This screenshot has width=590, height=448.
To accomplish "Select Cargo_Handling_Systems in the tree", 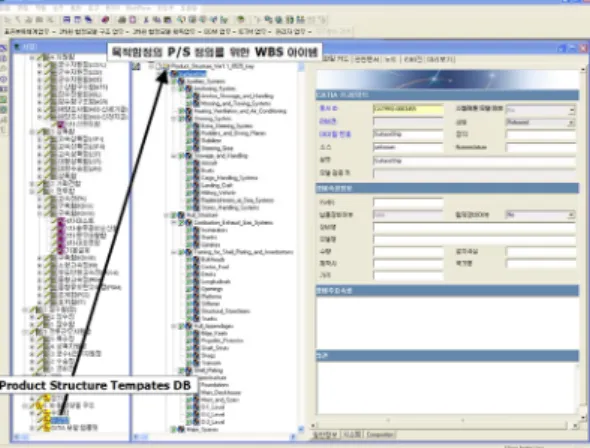I will click(229, 178).
